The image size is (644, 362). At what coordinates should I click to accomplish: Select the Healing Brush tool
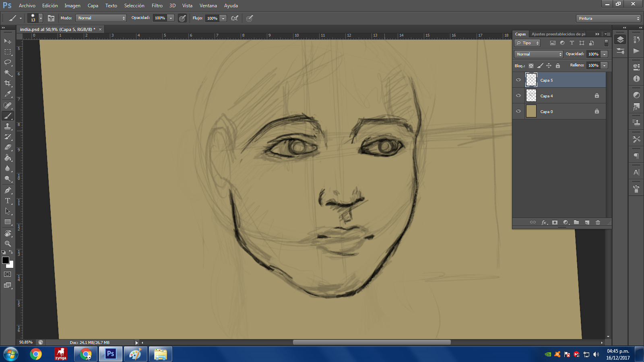[8, 105]
